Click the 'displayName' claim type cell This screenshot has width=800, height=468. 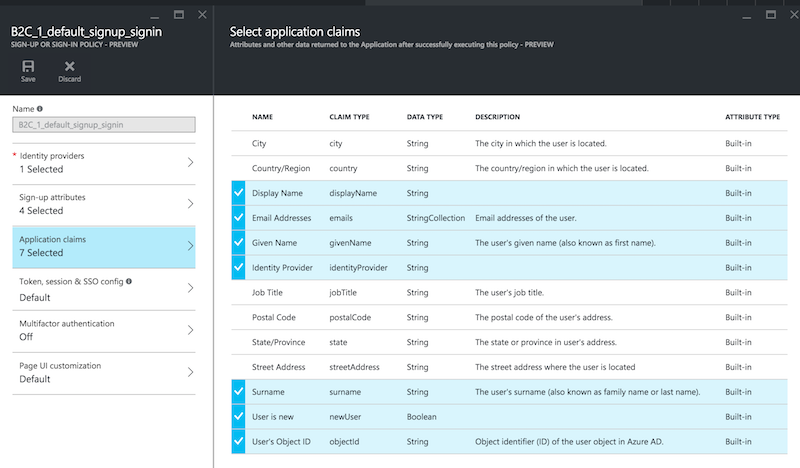coord(353,193)
